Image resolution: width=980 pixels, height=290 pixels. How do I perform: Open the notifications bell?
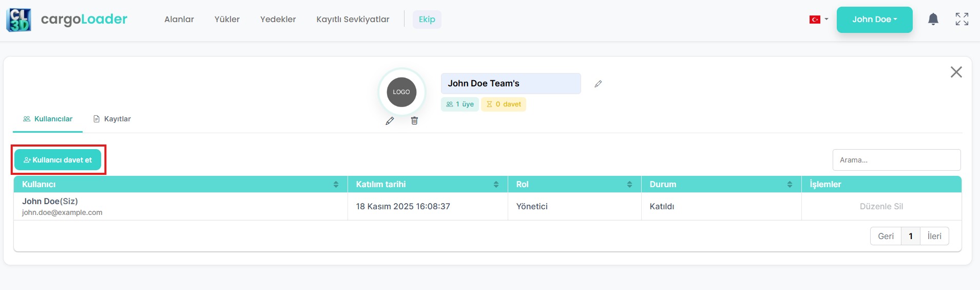click(x=933, y=20)
